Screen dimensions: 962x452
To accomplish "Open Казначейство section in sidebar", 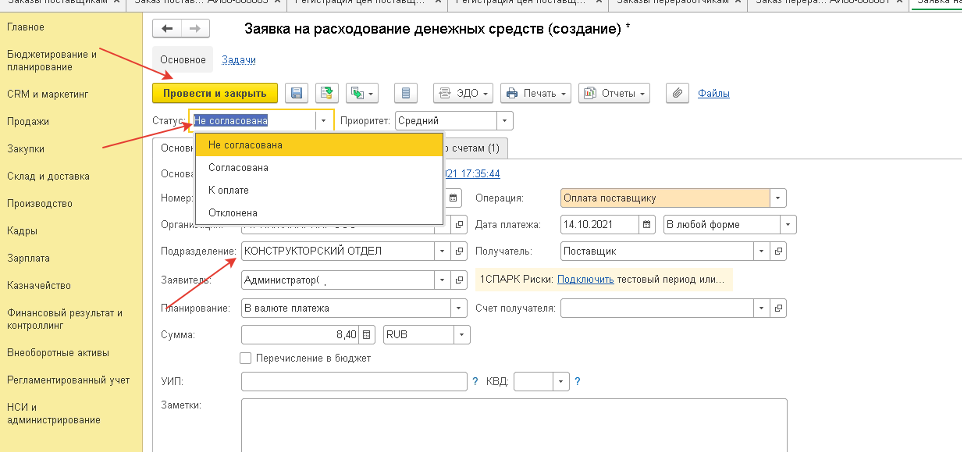I will point(39,285).
